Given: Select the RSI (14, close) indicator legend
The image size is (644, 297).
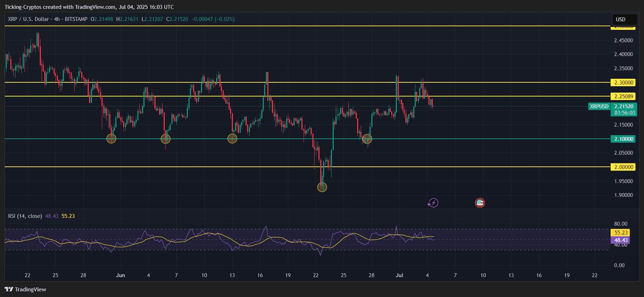Looking at the screenshot, I should [x=25, y=216].
